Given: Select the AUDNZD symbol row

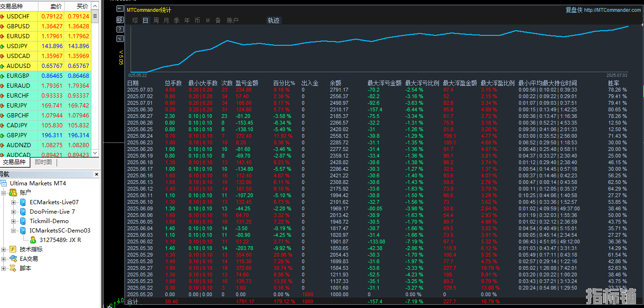Looking at the screenshot, I should click(45, 145).
